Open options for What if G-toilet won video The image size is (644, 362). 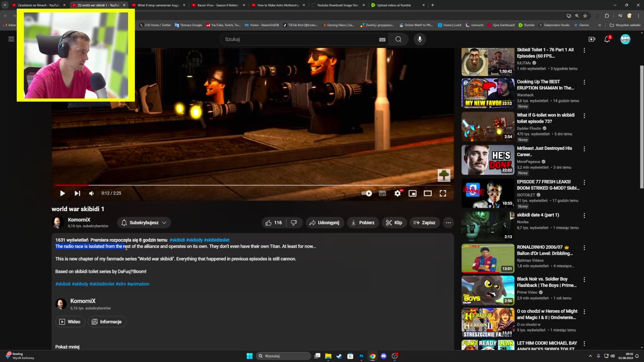click(x=584, y=116)
